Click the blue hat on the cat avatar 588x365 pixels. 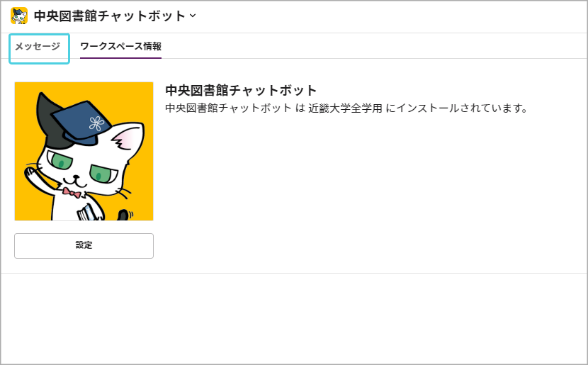(81, 120)
